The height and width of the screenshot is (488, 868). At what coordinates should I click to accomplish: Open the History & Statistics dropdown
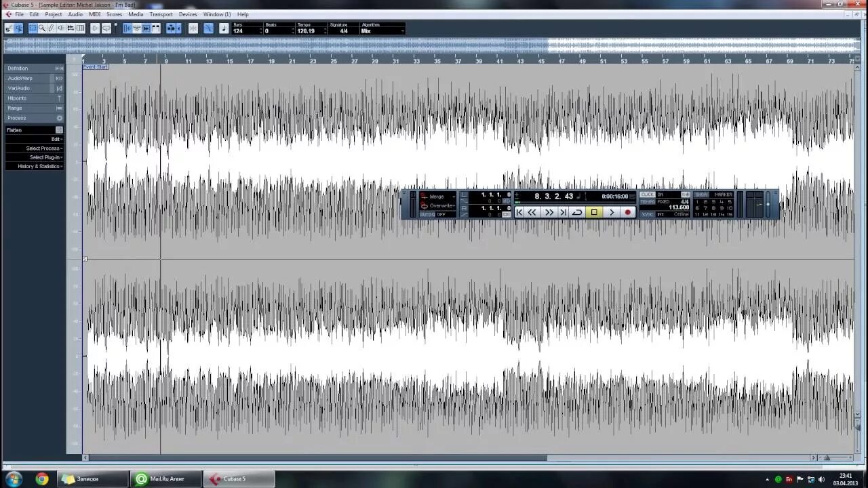point(35,167)
